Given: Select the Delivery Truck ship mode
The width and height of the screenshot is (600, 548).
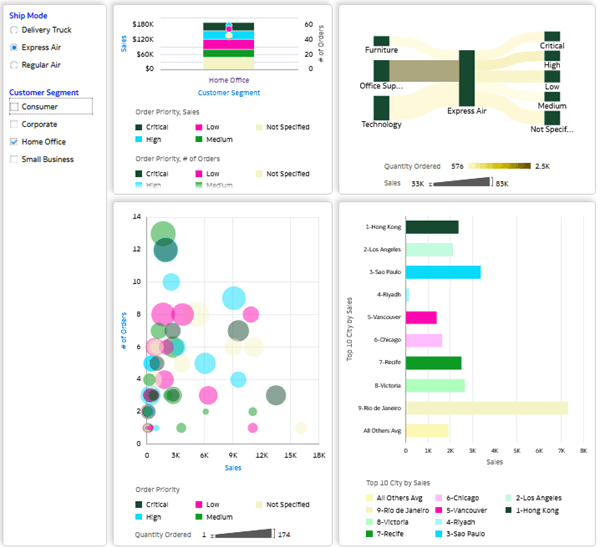Looking at the screenshot, I should point(14,30).
